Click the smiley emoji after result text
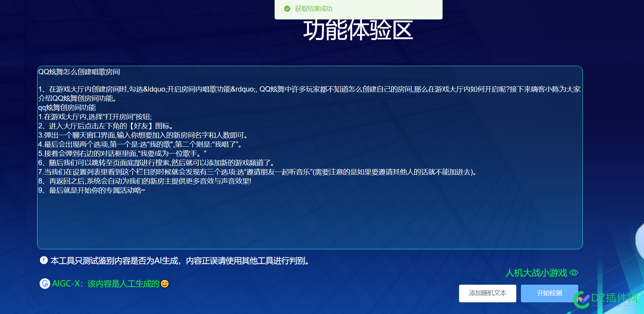Viewport: 644px width, 314px height. click(x=165, y=284)
